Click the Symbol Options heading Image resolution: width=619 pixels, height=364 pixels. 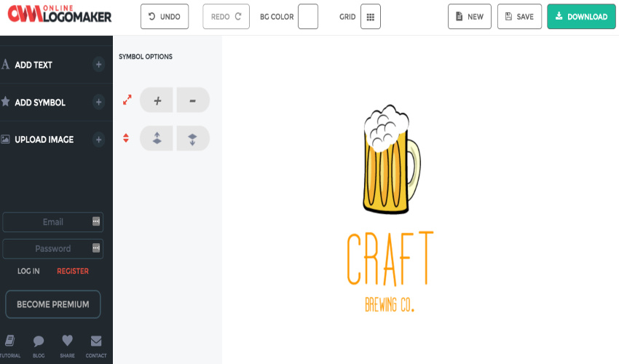click(x=146, y=57)
